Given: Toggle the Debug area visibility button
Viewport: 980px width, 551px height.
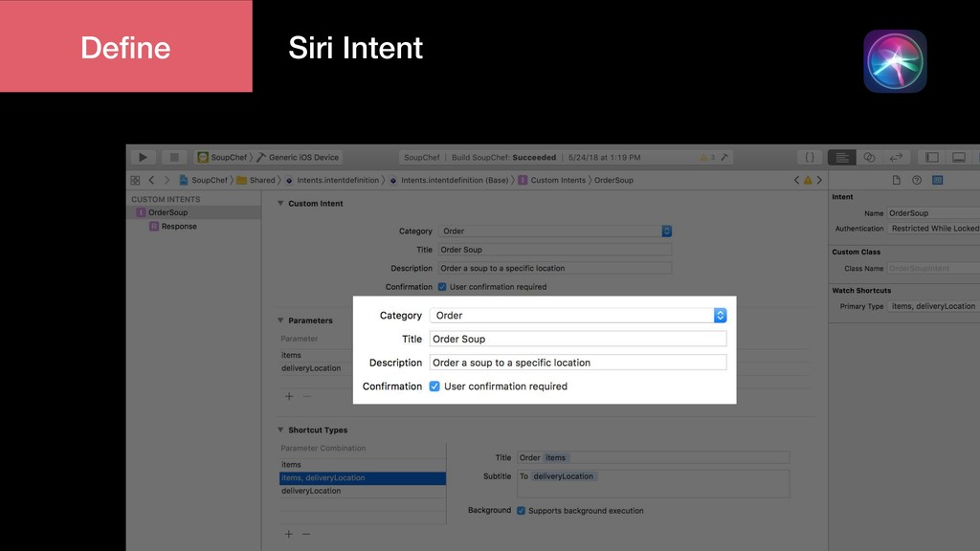Looking at the screenshot, I should click(959, 158).
